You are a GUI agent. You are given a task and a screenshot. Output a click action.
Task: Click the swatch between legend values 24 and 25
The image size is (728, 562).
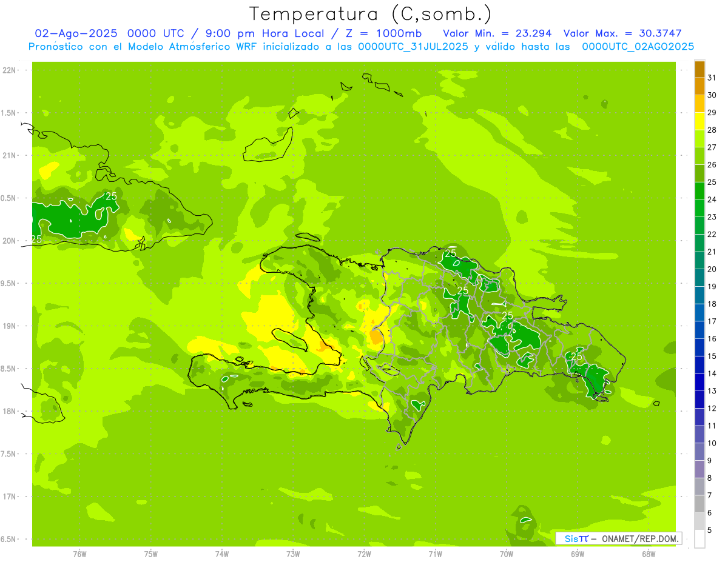(x=700, y=191)
